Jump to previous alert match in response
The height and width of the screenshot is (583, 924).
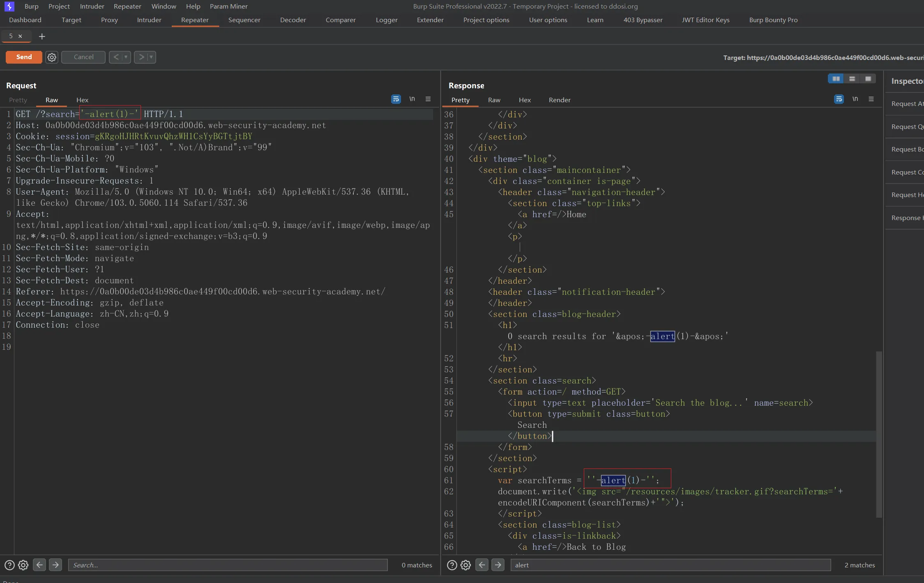482,565
